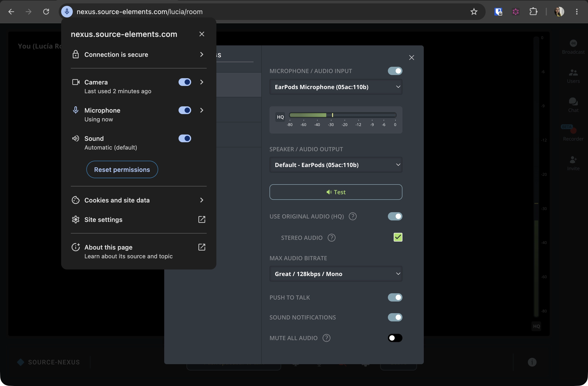The height and width of the screenshot is (386, 588).
Task: Click the HQ badge below the vertical meter
Action: (536, 326)
